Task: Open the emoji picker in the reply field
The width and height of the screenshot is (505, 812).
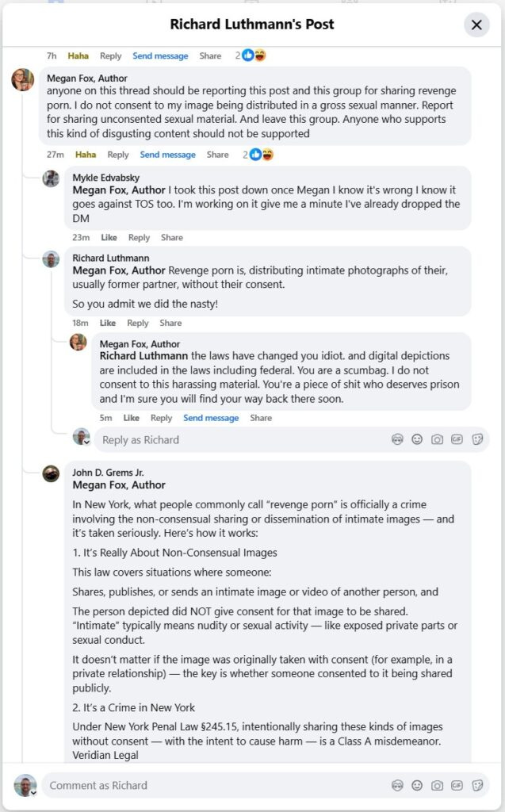Action: coord(418,439)
